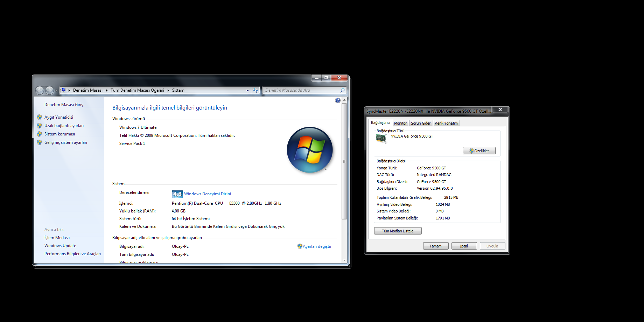This screenshot has width=644, height=322.
Task: Click NVIDIA GeForce 9500 GT adapter type text
Action: (x=412, y=136)
